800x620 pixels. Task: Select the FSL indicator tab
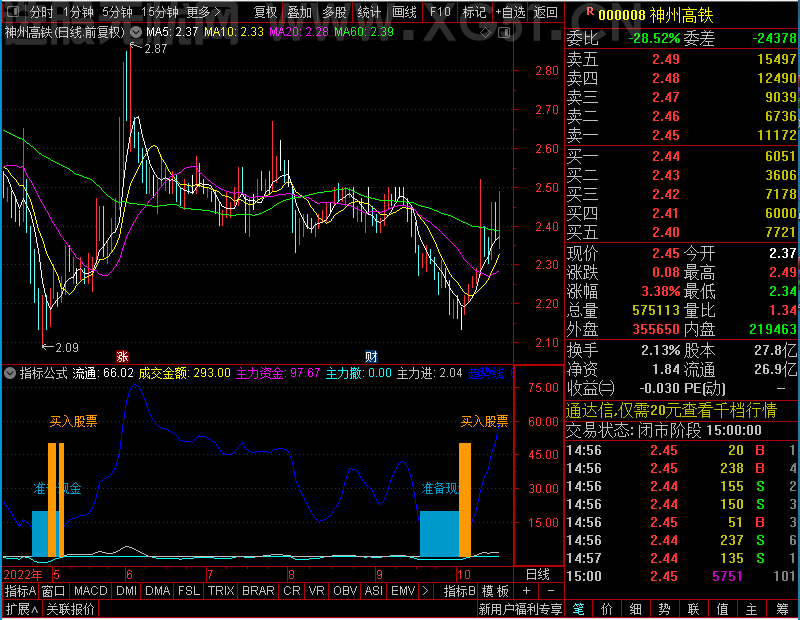pyautogui.click(x=189, y=591)
